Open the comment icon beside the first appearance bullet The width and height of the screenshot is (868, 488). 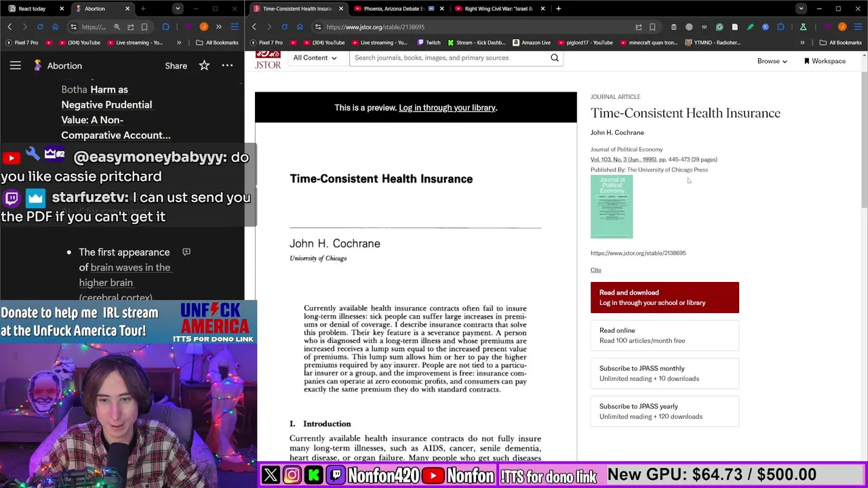(186, 252)
